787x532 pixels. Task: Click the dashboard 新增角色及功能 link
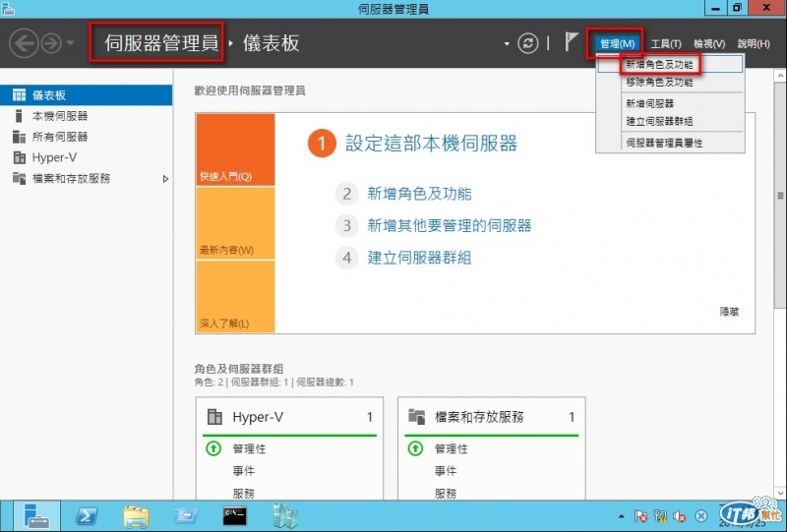[x=419, y=194]
